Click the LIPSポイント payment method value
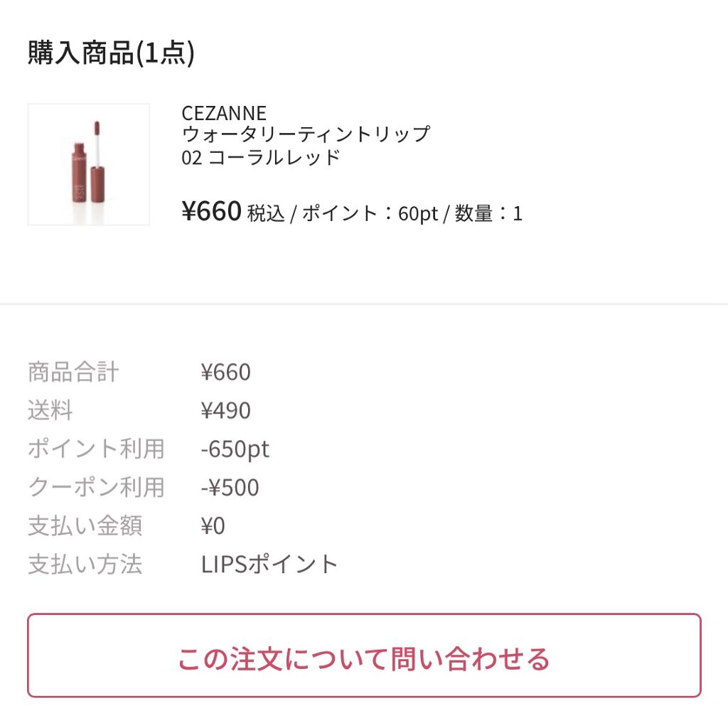The width and height of the screenshot is (728, 728). tap(269, 564)
